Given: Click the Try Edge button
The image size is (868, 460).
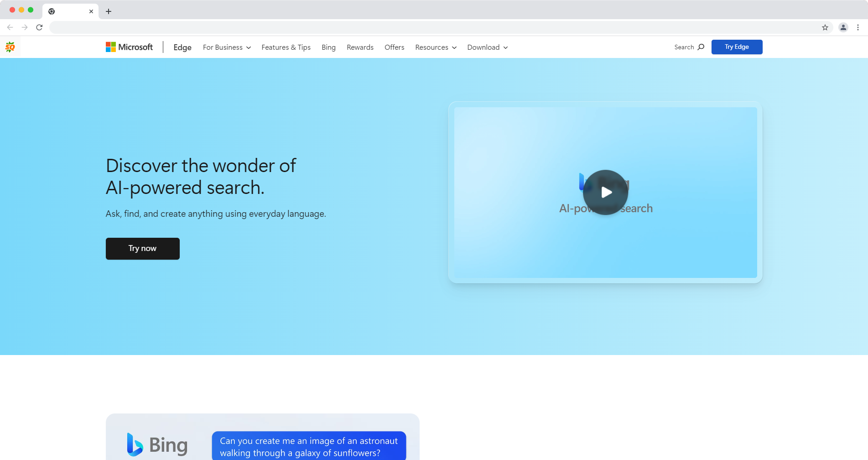Looking at the screenshot, I should pyautogui.click(x=736, y=47).
